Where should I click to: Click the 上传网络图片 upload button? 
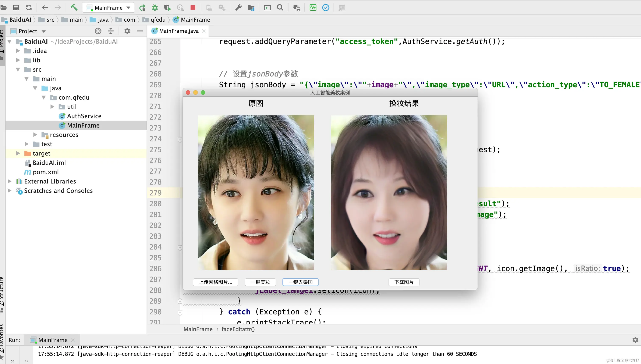tap(216, 282)
